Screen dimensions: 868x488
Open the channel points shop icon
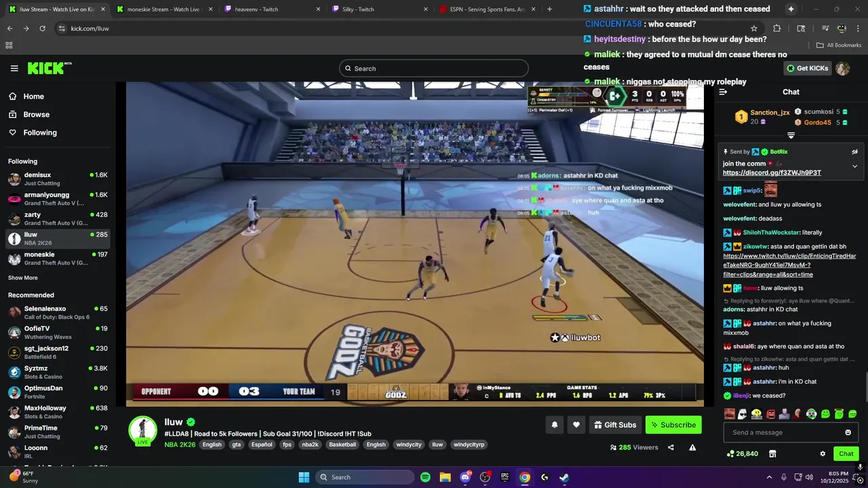point(772,453)
